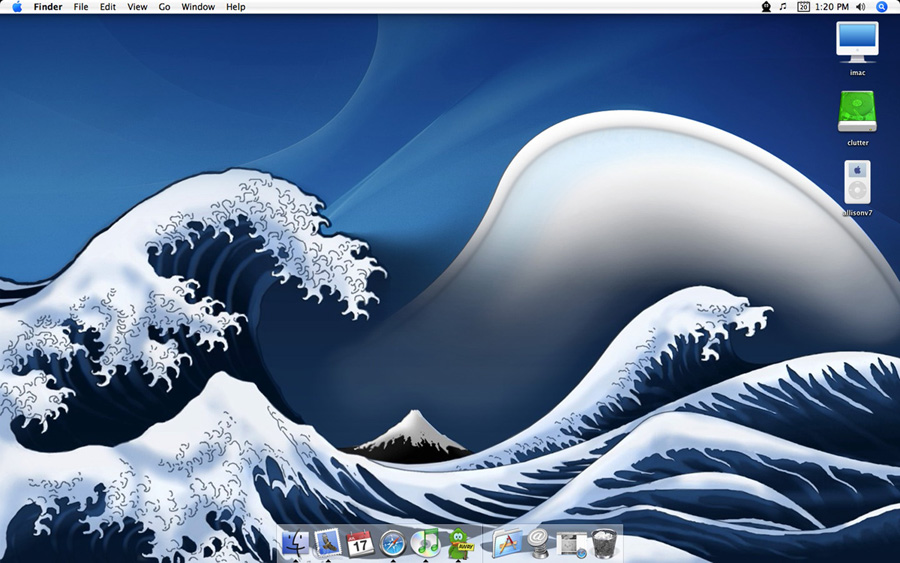This screenshot has width=900, height=563.
Task: Open the View menu
Action: (137, 7)
